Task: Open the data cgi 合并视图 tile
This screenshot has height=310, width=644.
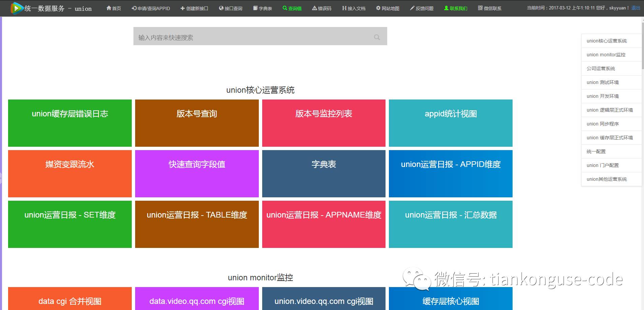Action: 70,299
